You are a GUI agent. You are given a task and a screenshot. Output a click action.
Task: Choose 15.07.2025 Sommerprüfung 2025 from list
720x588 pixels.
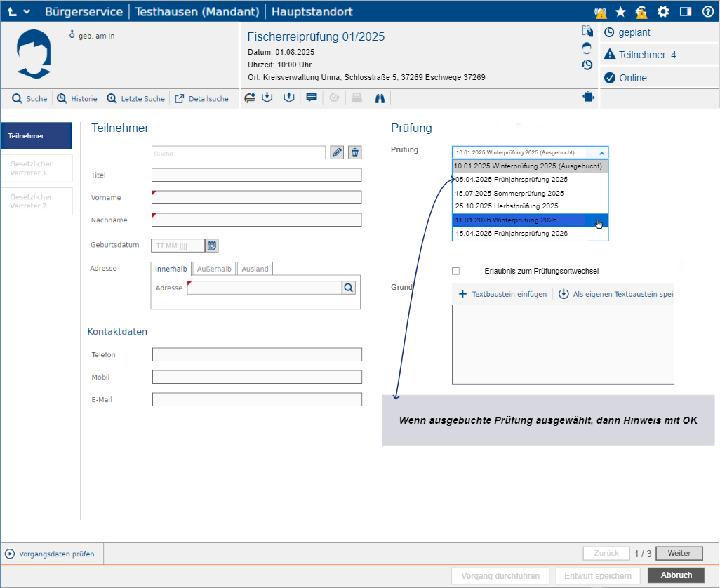509,193
